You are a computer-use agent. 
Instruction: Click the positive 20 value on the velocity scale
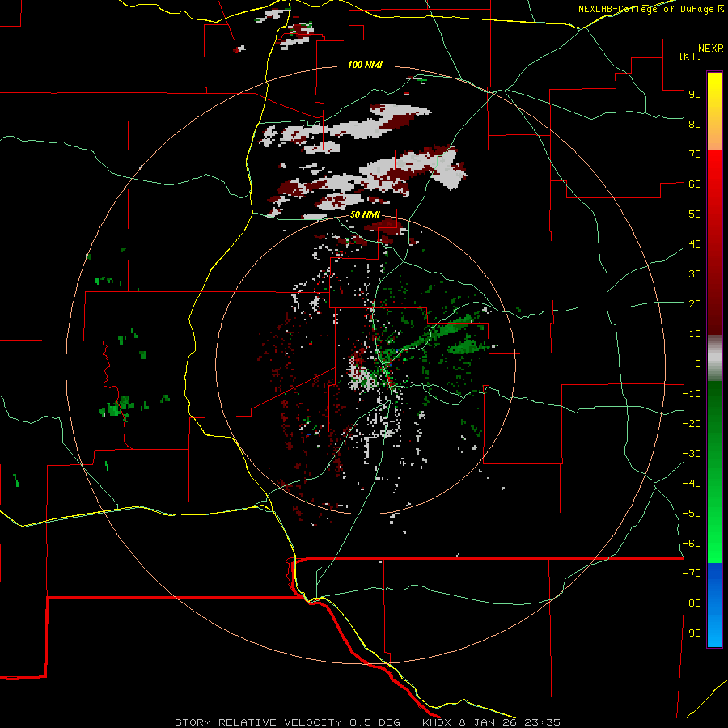[695, 304]
